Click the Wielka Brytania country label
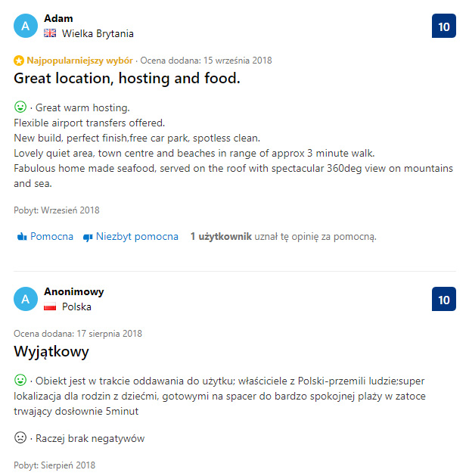Screen dimensions: 469x476 pos(98,33)
